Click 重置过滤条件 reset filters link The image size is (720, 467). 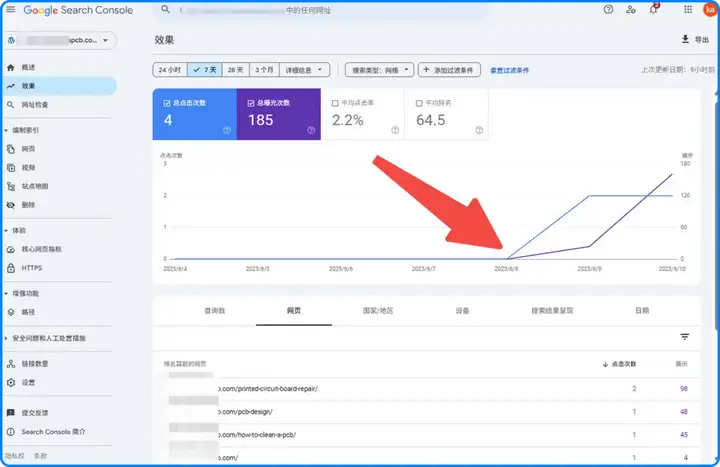click(510, 70)
